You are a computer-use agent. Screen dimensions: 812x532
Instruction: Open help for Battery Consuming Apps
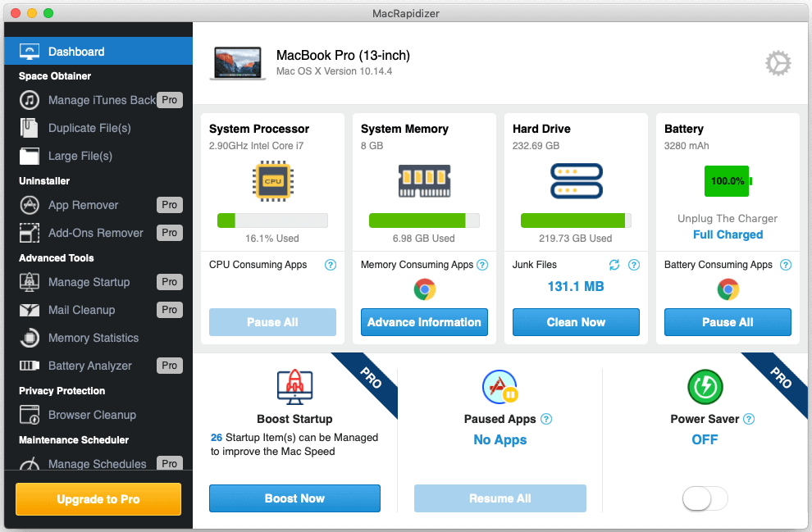point(786,265)
